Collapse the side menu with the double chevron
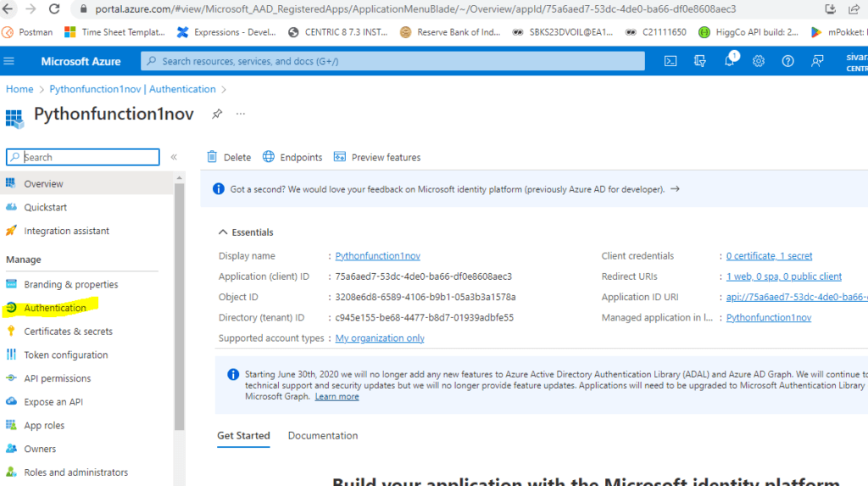The width and height of the screenshot is (868, 486). pyautogui.click(x=174, y=157)
